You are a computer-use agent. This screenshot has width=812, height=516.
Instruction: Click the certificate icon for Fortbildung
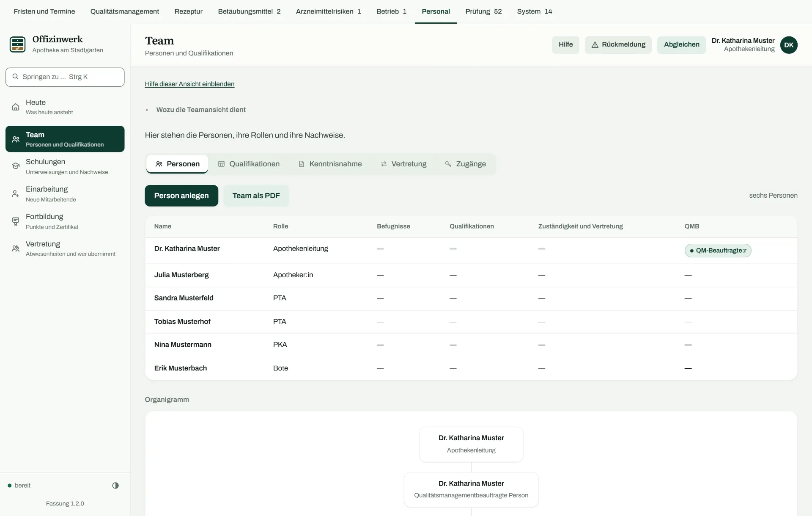16,221
